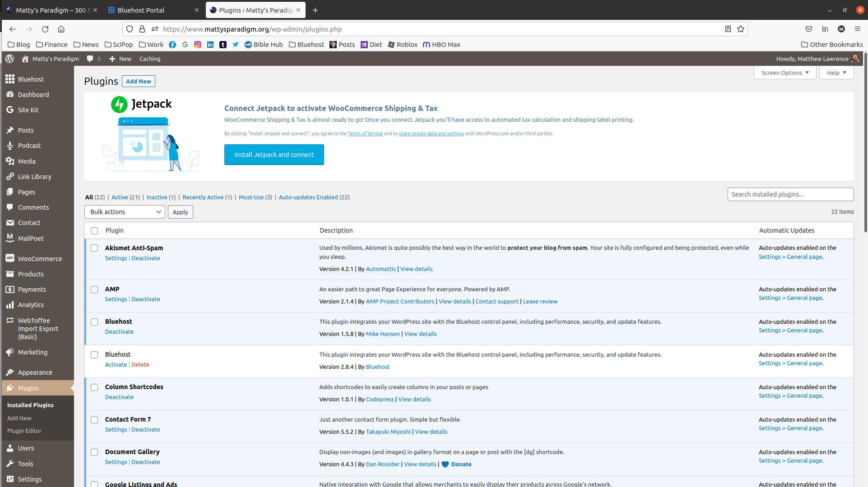Select all plugins via header checkbox

94,230
